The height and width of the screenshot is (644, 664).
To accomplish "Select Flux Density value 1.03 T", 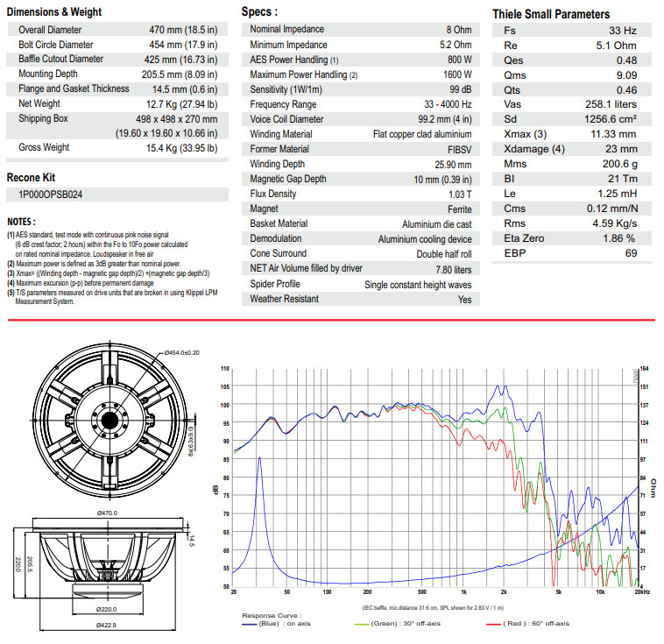I will click(x=460, y=194).
